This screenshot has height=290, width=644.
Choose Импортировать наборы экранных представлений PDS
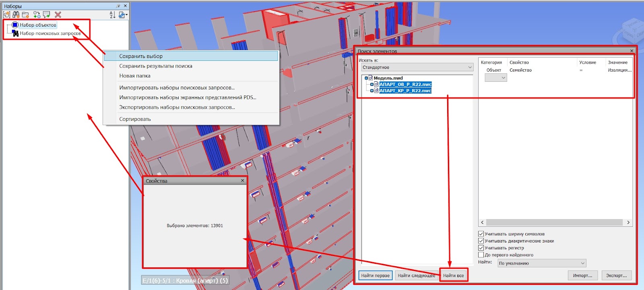click(x=191, y=97)
